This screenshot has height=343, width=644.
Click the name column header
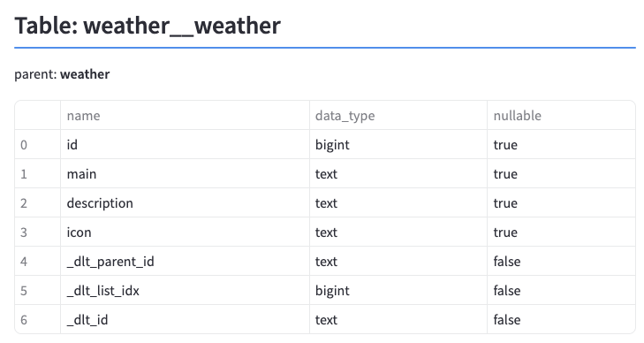(185, 116)
